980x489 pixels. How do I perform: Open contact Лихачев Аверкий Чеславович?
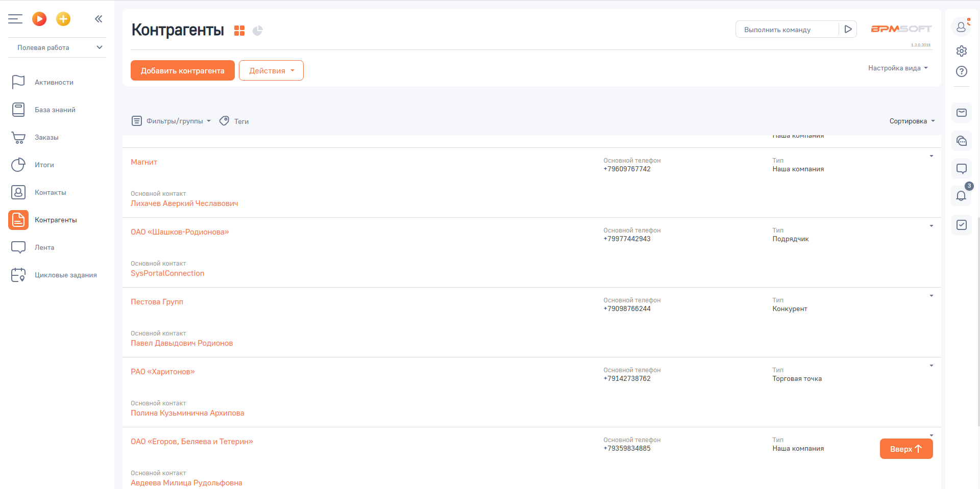[x=184, y=203]
